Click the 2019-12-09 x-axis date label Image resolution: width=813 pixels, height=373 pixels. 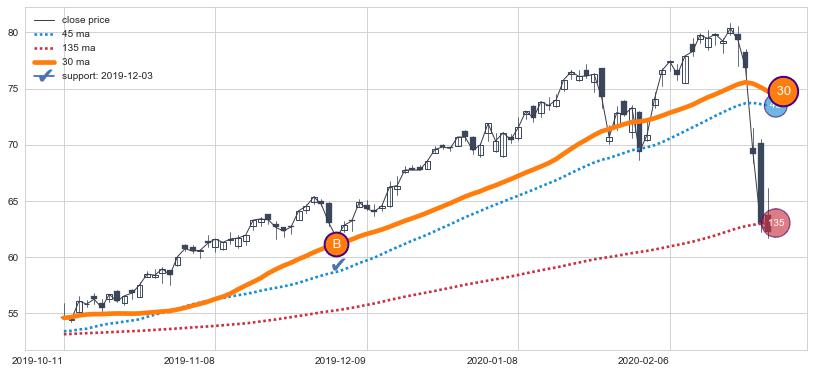click(x=338, y=361)
